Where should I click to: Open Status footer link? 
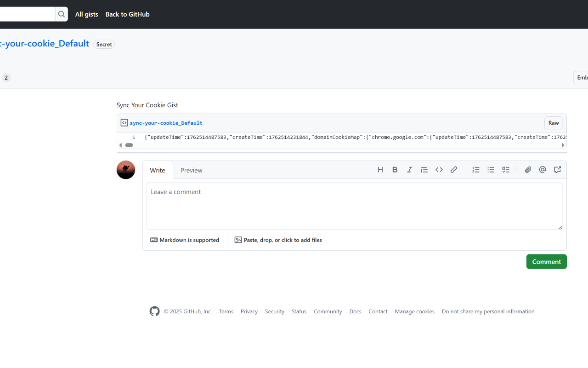pos(299,311)
